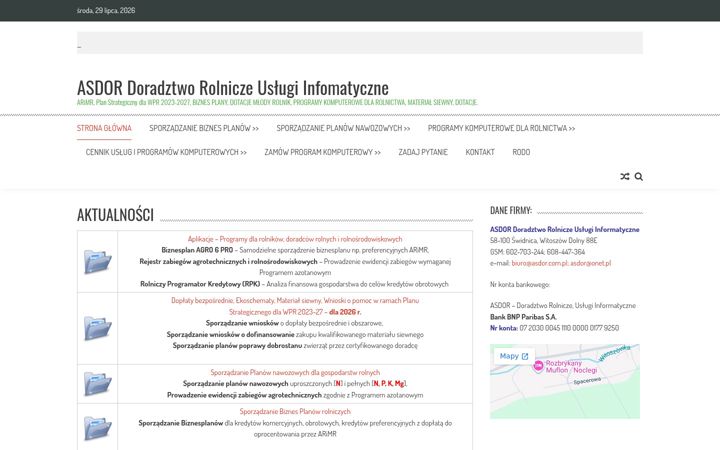Open the search magnifier icon
Screen dimensions: 720x450
639,176
